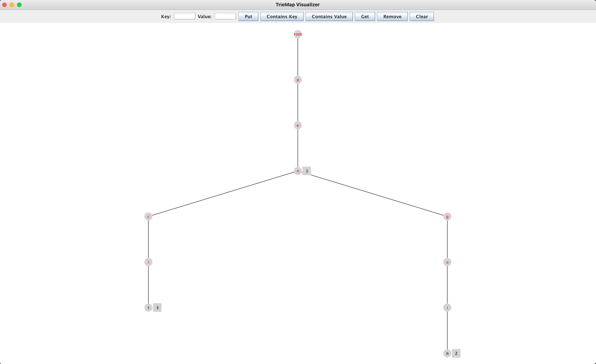This screenshot has width=596, height=364.
Task: Click the 'i' node under 'c'
Action: point(149,262)
